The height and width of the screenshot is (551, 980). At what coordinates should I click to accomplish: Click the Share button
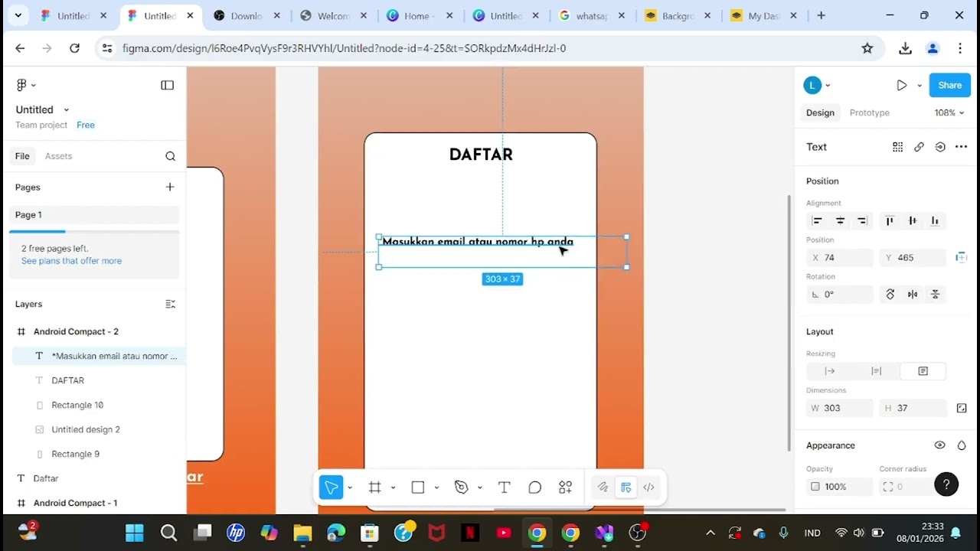point(949,86)
